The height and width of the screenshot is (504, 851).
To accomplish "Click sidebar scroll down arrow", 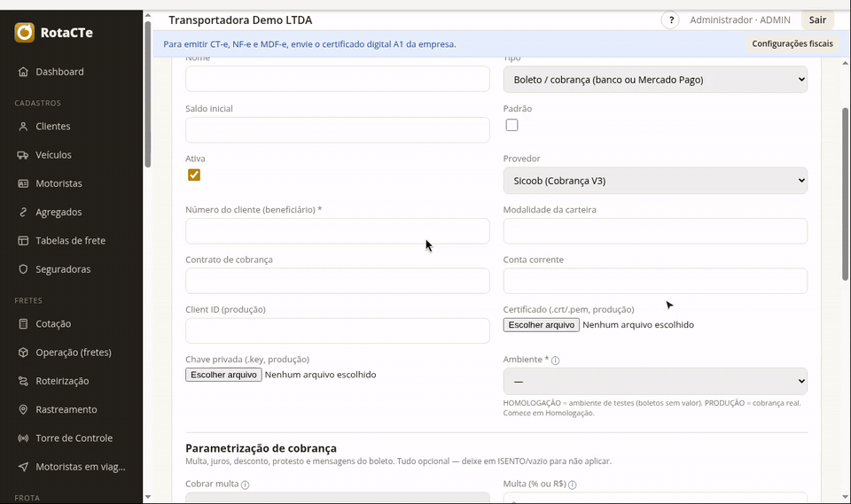I will click(x=148, y=497).
